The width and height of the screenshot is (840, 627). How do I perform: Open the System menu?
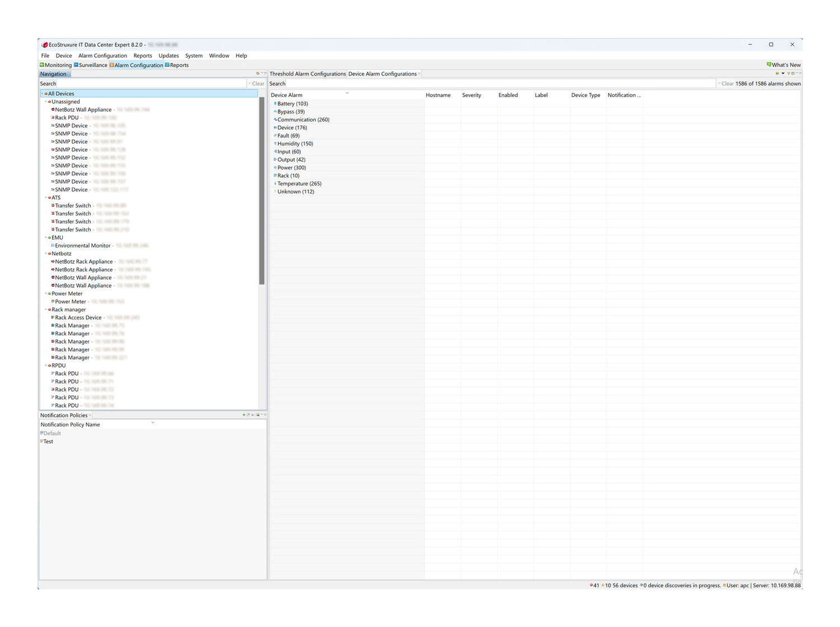(x=194, y=55)
